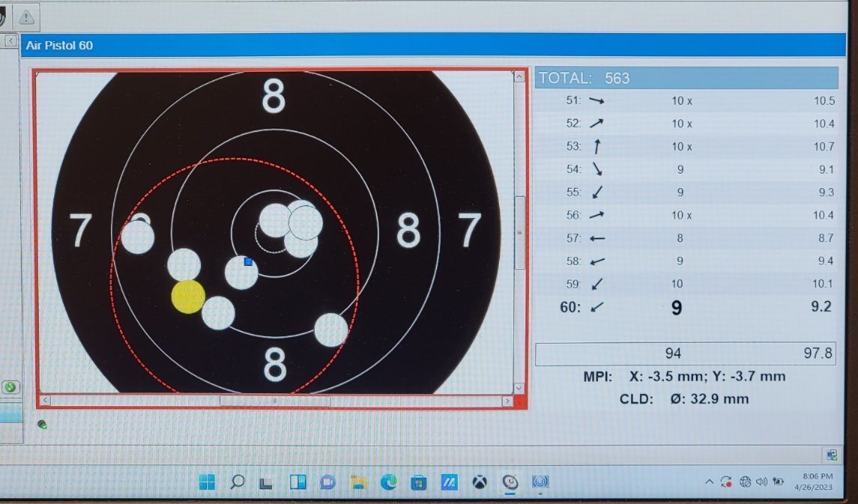Open the Windows Start menu
Viewport: 858px width, 504px height.
pos(208,482)
